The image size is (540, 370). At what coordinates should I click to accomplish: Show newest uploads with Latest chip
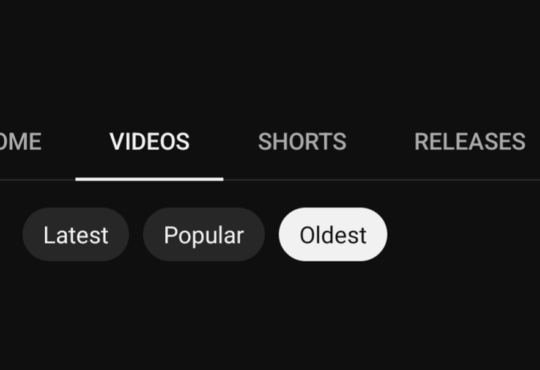coord(76,235)
